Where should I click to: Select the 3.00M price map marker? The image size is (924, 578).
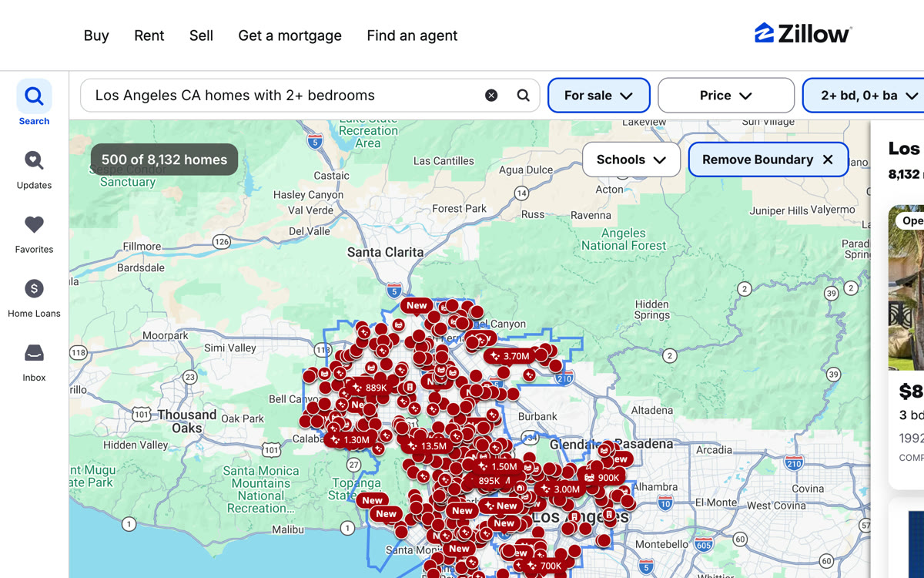pos(559,489)
